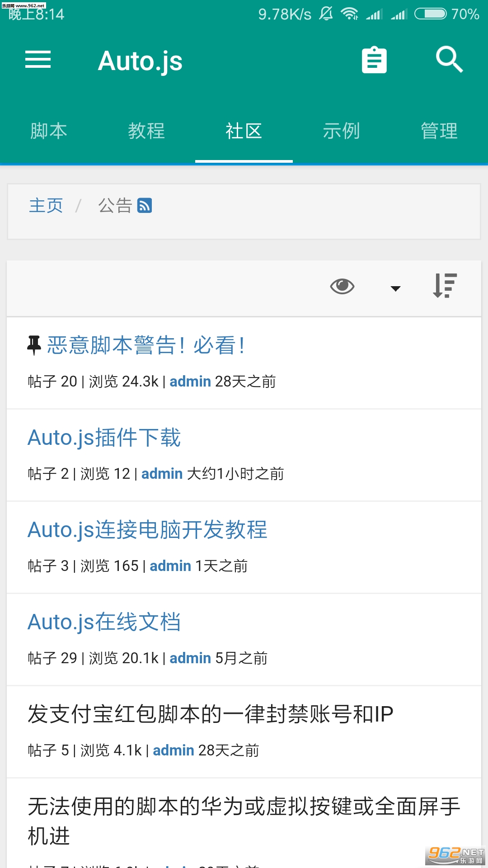Open the hamburger navigation menu
Image resolution: width=488 pixels, height=868 pixels.
coord(38,60)
